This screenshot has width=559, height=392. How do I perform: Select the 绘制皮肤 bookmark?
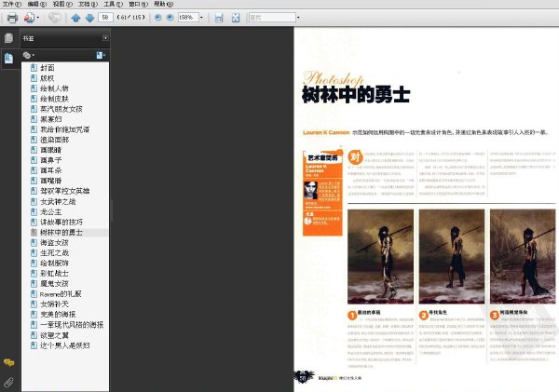pos(54,99)
